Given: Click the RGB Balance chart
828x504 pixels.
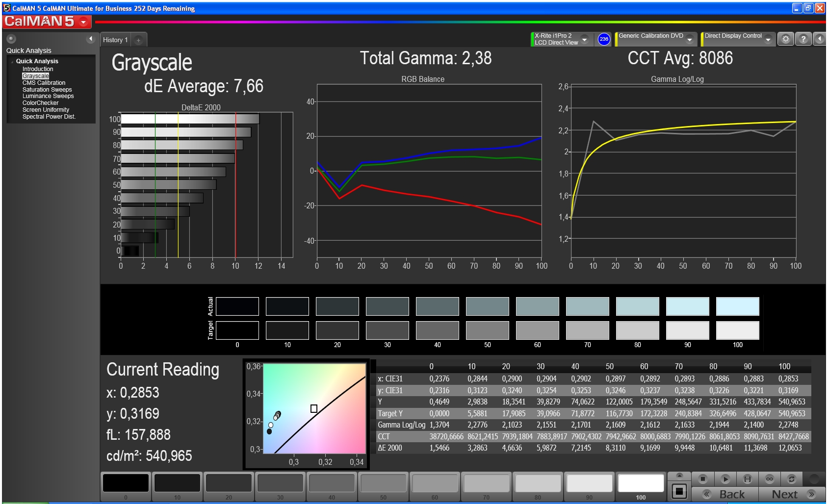Looking at the screenshot, I should [429, 171].
